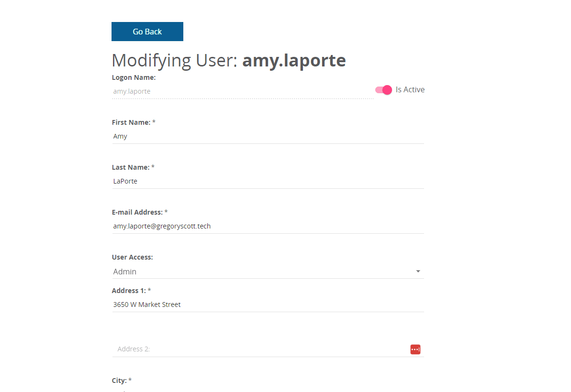Viewport: 571px width, 392px height.
Task: Click the Address 1 input field
Action: coord(268,305)
